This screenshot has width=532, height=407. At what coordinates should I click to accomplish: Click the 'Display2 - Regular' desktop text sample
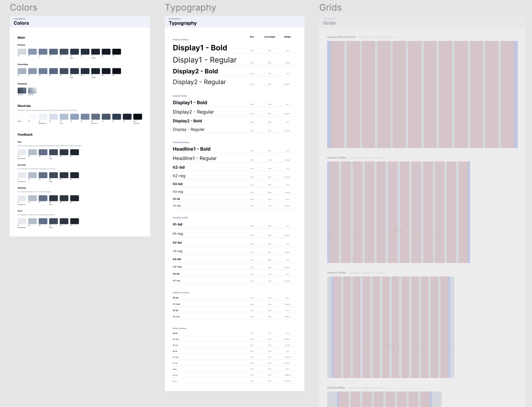click(x=199, y=82)
